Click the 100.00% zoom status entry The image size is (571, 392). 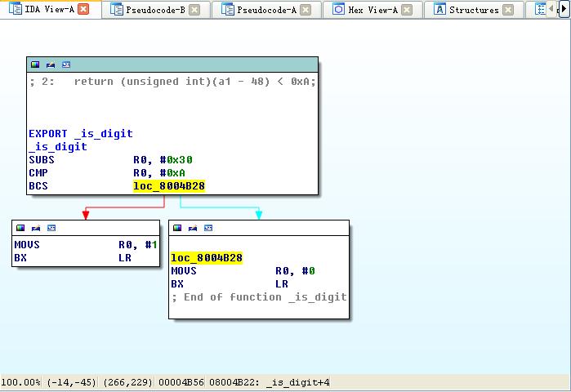(x=20, y=382)
